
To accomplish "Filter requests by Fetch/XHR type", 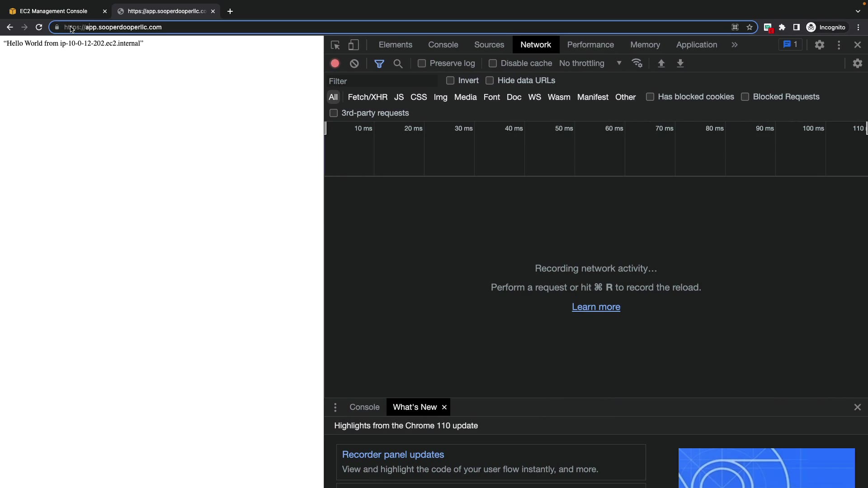I will tap(368, 97).
